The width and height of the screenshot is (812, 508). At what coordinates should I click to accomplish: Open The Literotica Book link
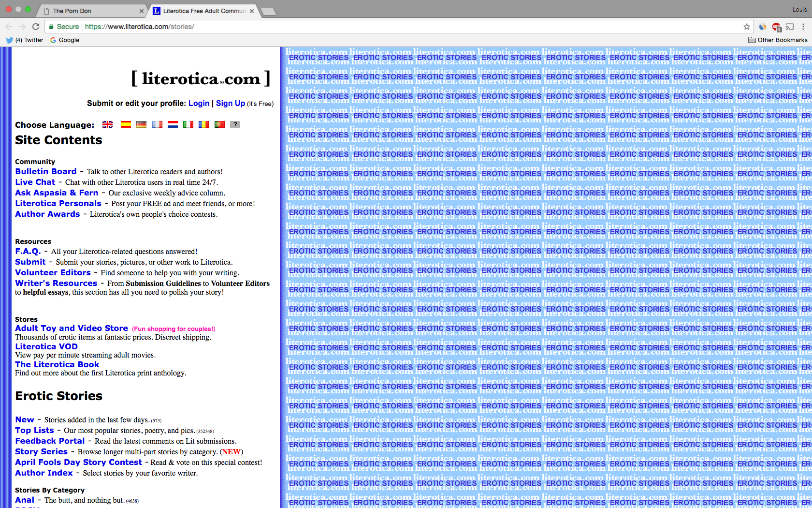coord(57,364)
